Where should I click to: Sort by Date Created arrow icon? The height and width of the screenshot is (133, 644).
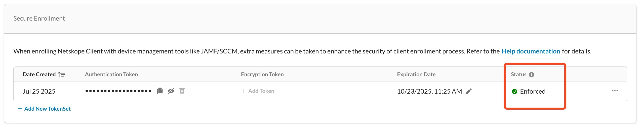(61, 75)
